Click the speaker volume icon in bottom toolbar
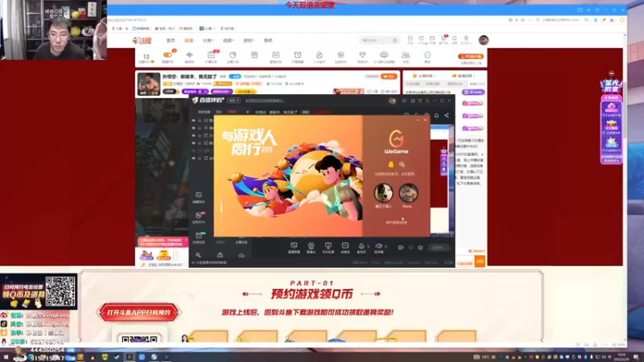The image size is (644, 362). [378, 248]
